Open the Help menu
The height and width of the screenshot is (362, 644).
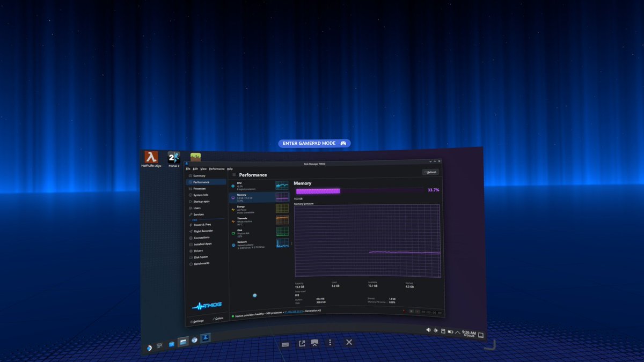[230, 169]
